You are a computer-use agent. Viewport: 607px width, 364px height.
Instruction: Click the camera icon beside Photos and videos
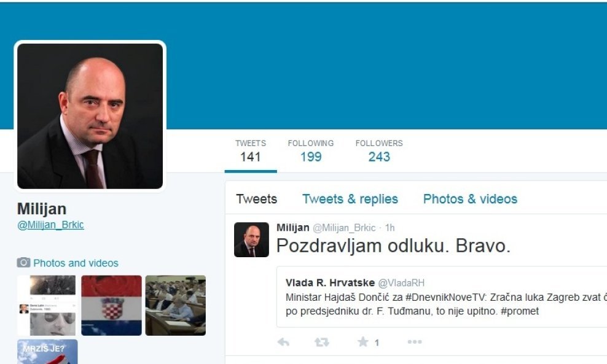pos(23,263)
